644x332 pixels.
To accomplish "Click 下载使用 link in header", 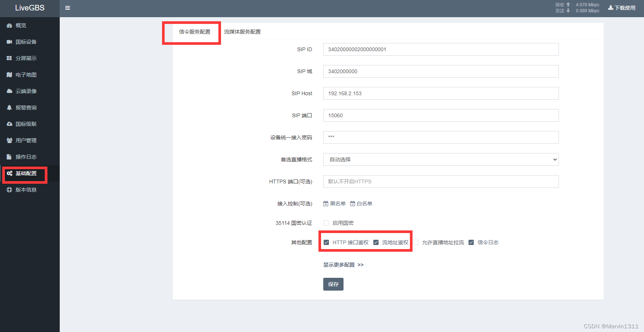I will click(x=622, y=8).
